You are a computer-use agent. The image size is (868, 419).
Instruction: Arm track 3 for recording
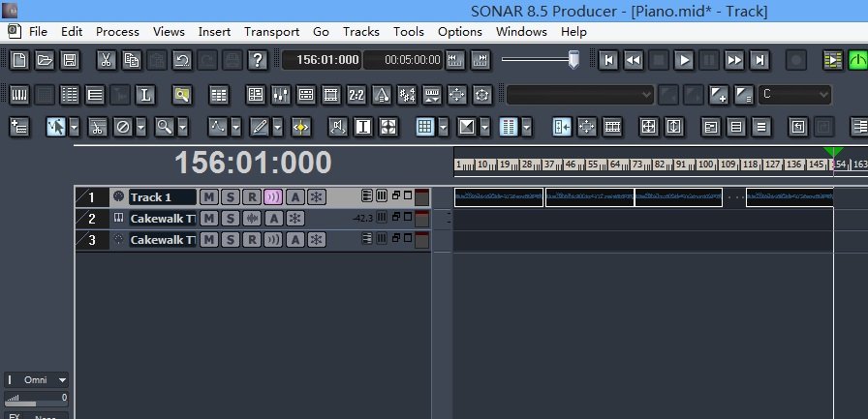(251, 240)
